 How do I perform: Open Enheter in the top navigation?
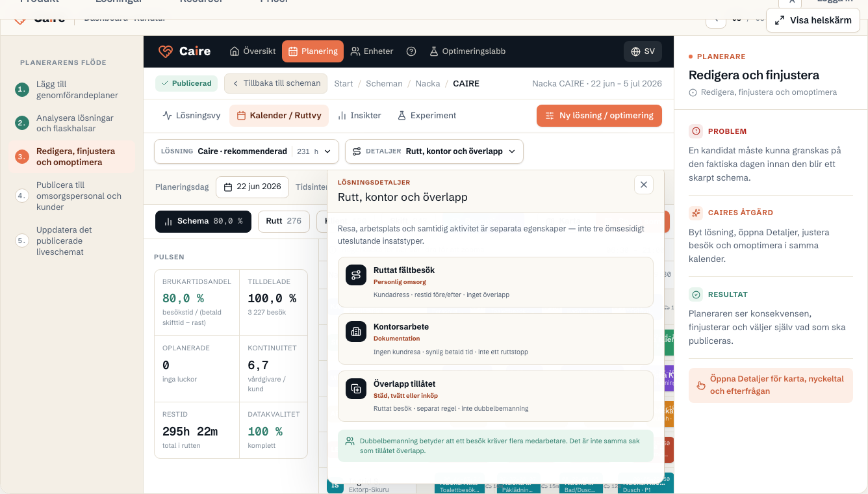point(372,51)
